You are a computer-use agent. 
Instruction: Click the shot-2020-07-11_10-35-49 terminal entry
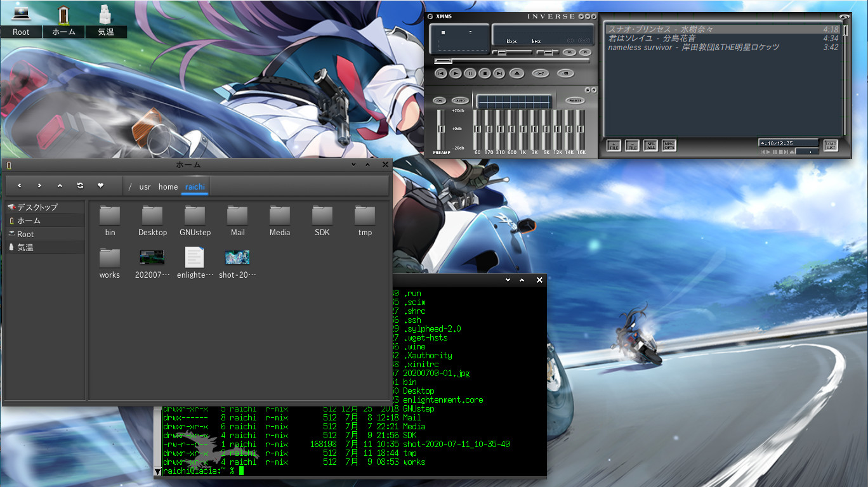click(456, 445)
